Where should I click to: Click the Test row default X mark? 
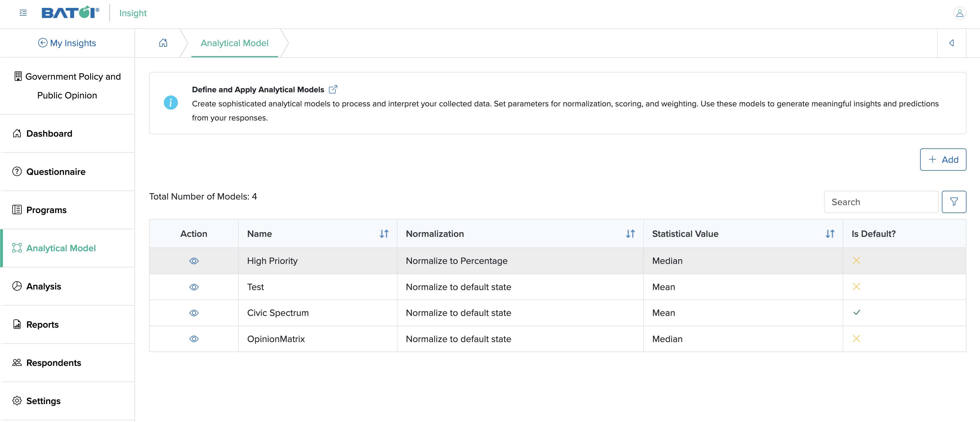[x=856, y=287]
